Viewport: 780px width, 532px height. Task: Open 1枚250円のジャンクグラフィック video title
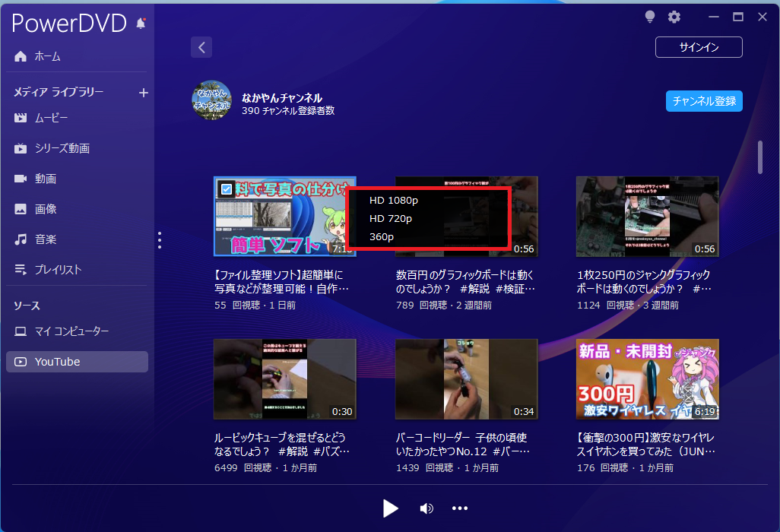click(644, 281)
